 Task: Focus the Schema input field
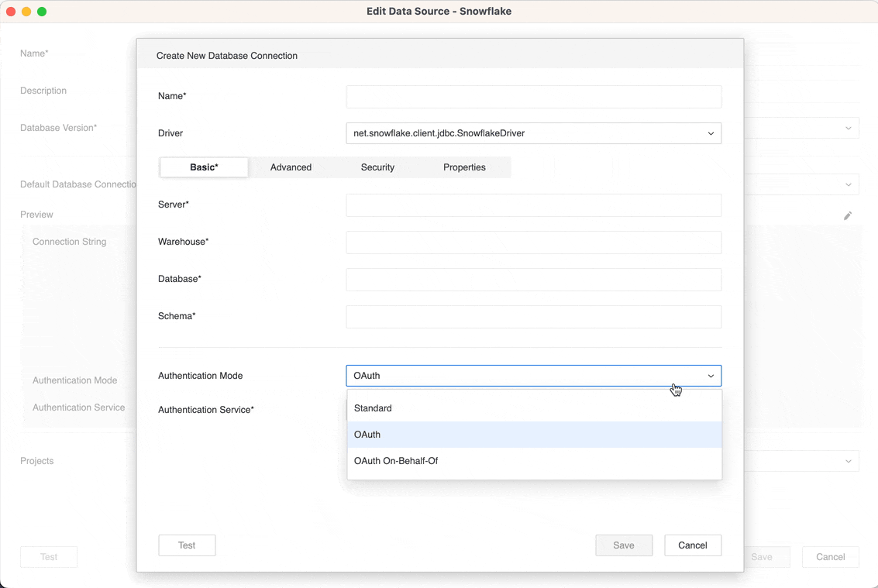533,317
